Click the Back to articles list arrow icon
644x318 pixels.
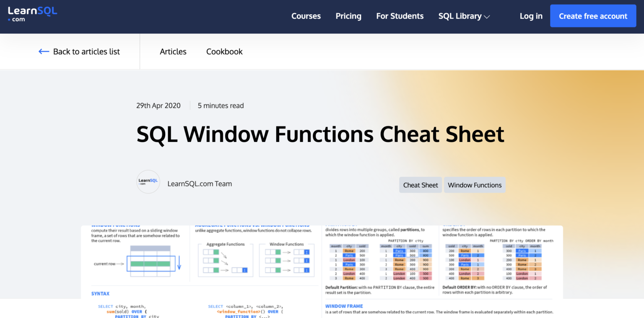(x=44, y=52)
